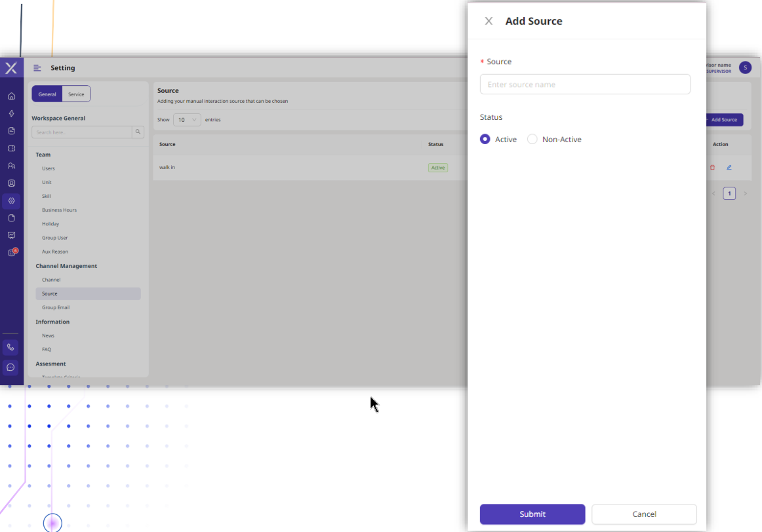Select the Active status radio button
The height and width of the screenshot is (532, 762).
pos(485,140)
